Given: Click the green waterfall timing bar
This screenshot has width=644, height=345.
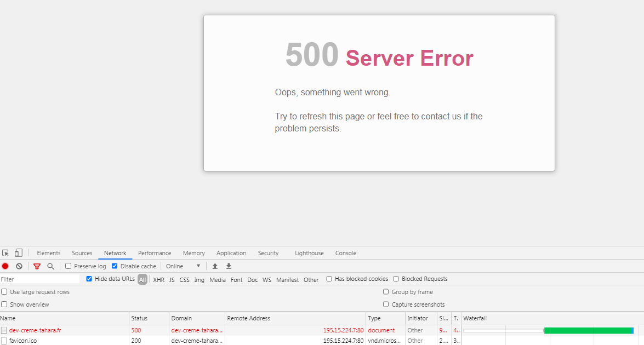Looking at the screenshot, I should coord(588,330).
